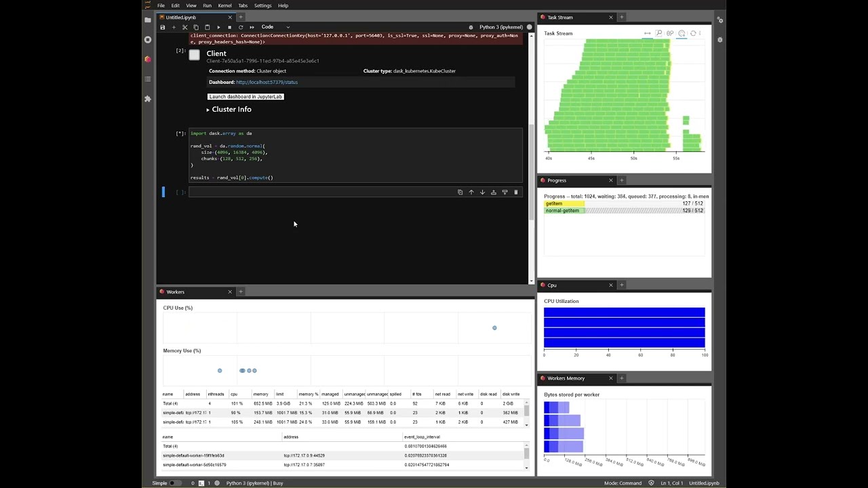Open the Edit menu
868x488 pixels.
pos(175,5)
